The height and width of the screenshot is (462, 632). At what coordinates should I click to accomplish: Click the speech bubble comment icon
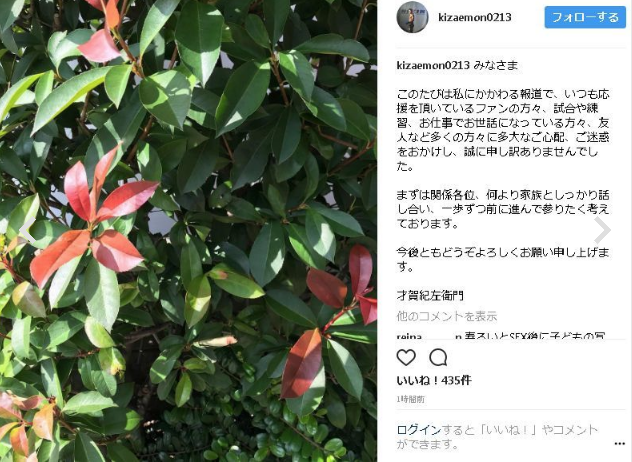pyautogui.click(x=438, y=357)
